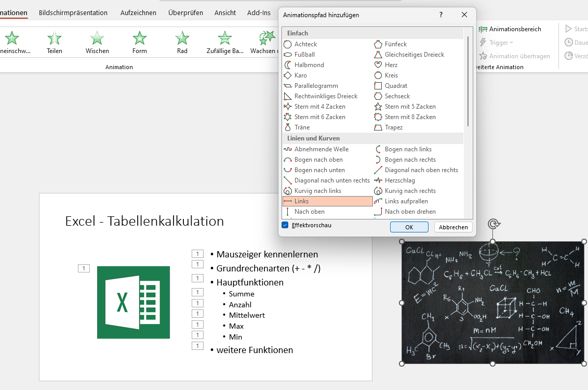Disable the Effektvorschau checkbox
The image size is (588, 390).
coord(285,225)
